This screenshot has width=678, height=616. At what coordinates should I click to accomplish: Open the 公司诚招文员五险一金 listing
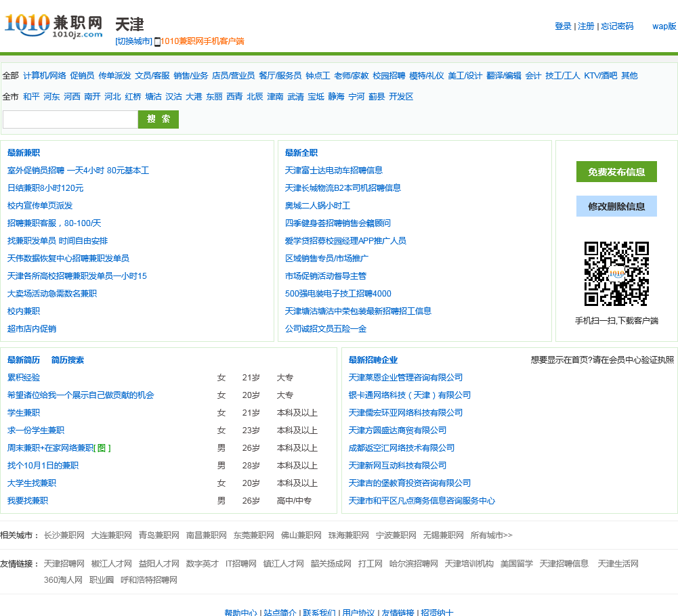[x=326, y=329]
